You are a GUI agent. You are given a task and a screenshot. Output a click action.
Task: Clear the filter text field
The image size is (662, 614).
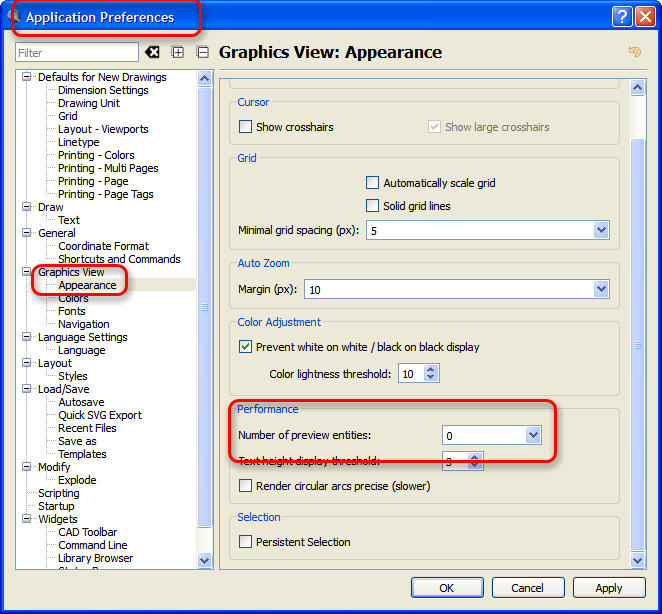coord(152,52)
